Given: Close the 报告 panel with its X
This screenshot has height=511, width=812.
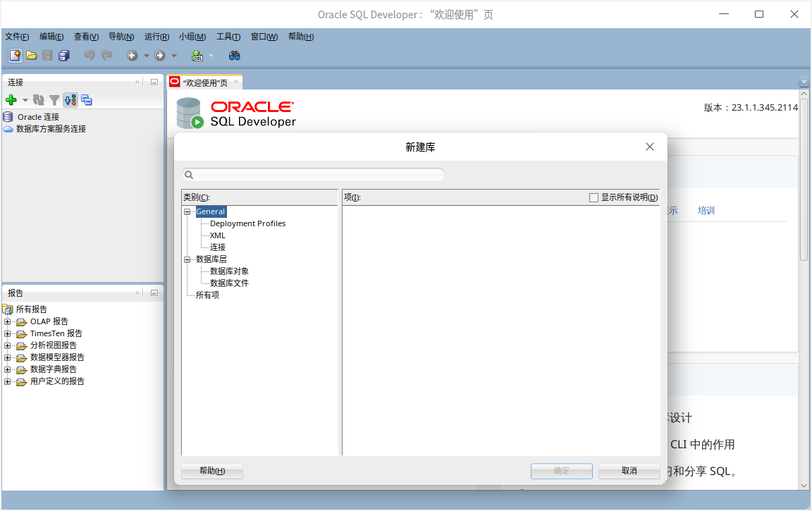Looking at the screenshot, I should point(137,293).
